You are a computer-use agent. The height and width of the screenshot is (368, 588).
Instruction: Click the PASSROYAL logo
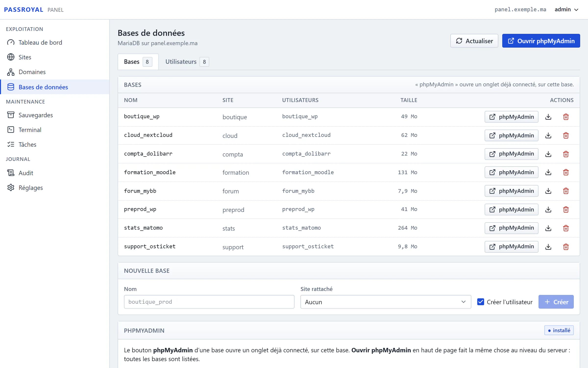point(24,10)
